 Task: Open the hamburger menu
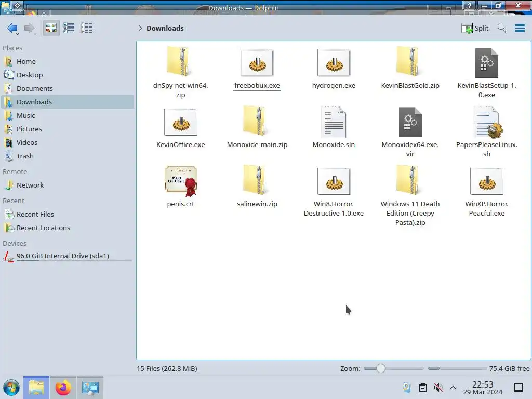coord(520,28)
